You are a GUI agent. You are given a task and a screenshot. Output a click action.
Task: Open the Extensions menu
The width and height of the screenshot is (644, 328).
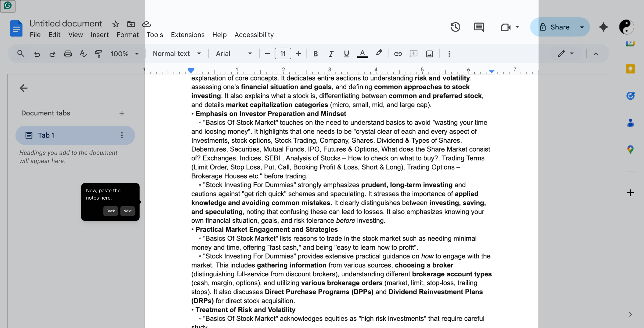(x=188, y=35)
